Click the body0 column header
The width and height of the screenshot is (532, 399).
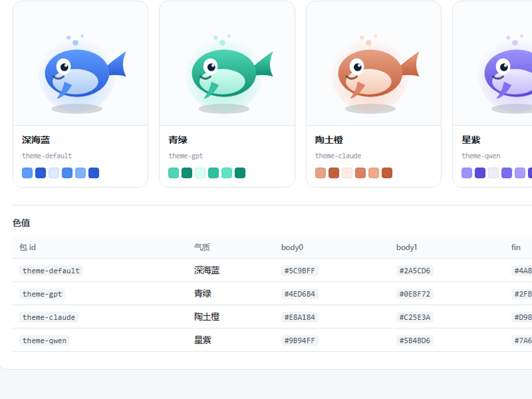click(x=292, y=247)
